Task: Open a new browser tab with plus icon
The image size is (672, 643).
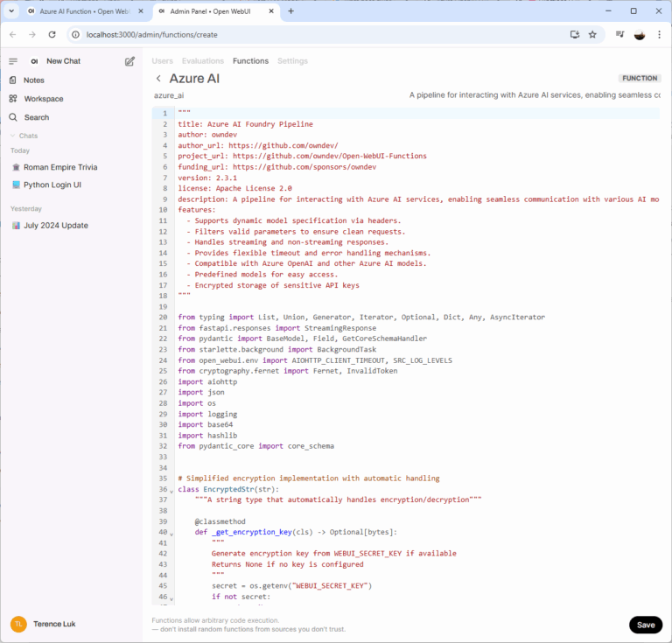Action: click(291, 11)
